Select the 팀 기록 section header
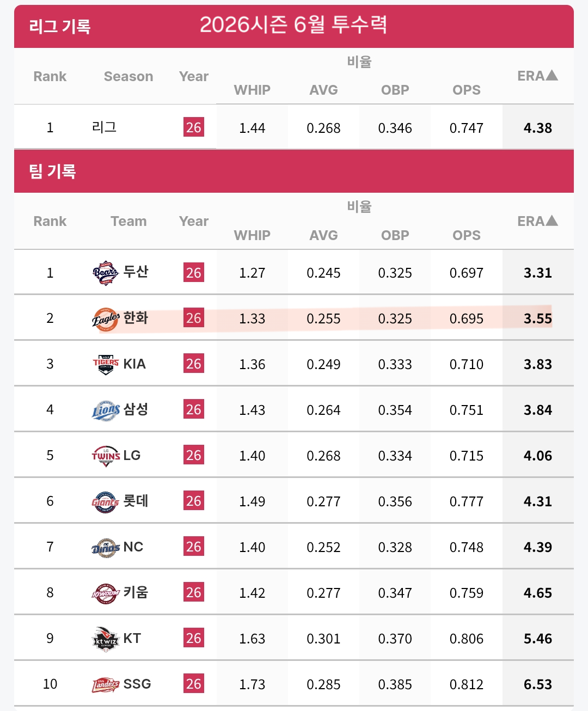 tap(52, 171)
